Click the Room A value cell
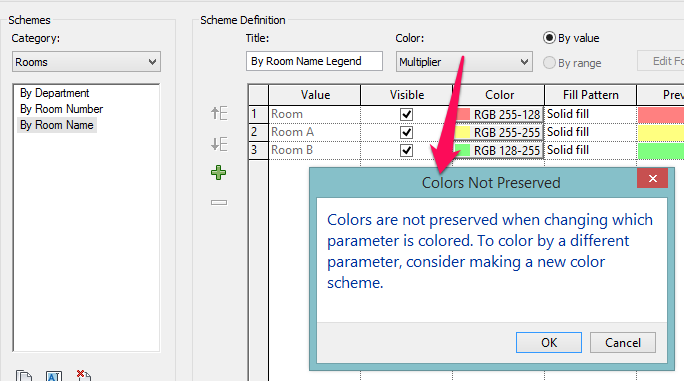This screenshot has width=684, height=381. tap(315, 132)
